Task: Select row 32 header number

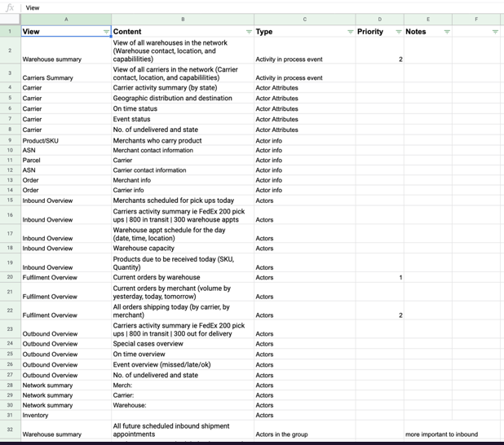Action: 10,430
